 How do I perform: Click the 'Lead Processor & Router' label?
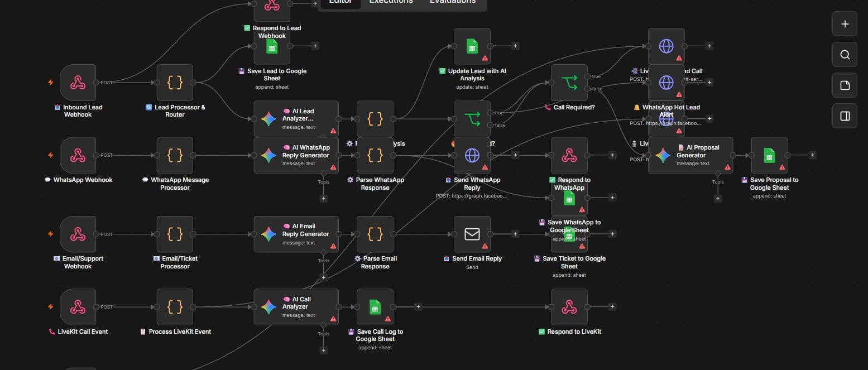click(175, 111)
